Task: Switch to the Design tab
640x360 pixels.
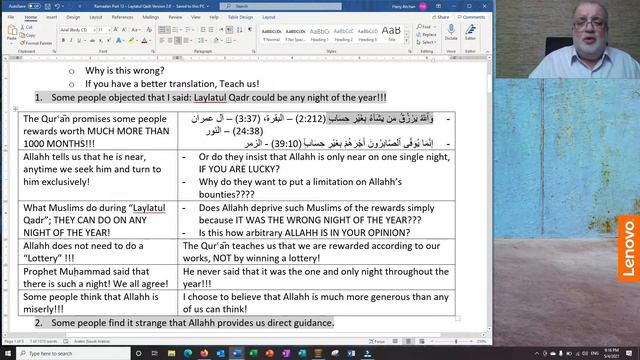Action: pos(73,17)
